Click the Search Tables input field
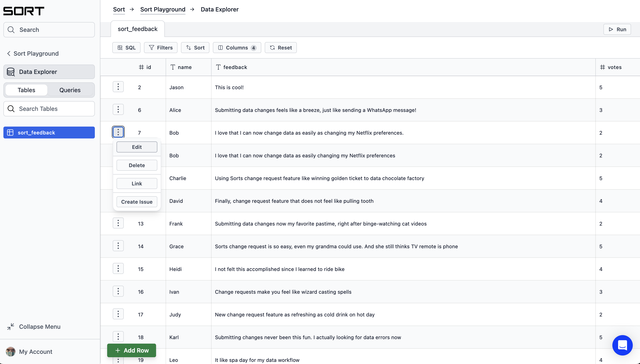The image size is (640, 364). 49,109
